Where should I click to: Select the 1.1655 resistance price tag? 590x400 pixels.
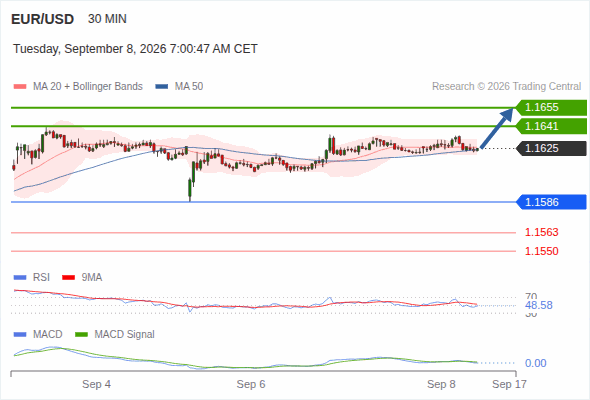551,108
